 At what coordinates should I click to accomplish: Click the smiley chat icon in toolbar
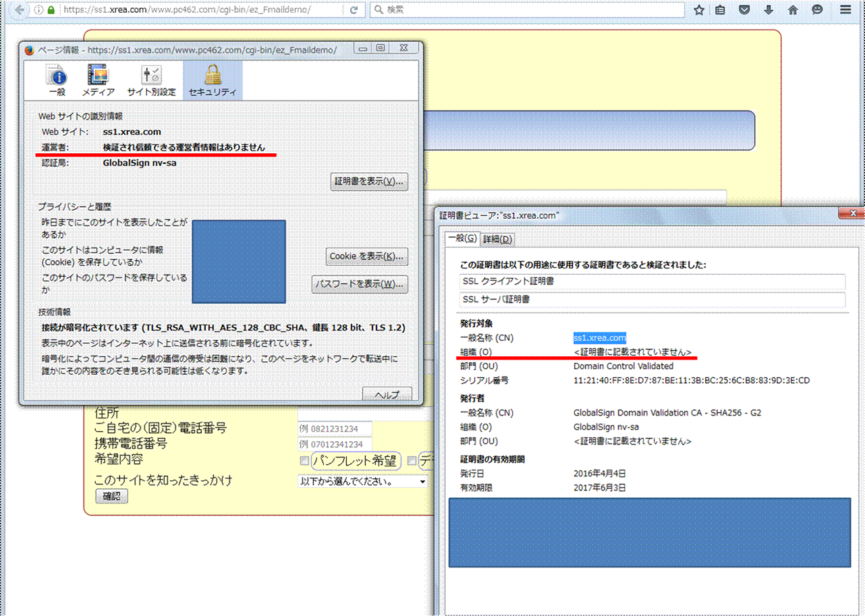tap(817, 10)
